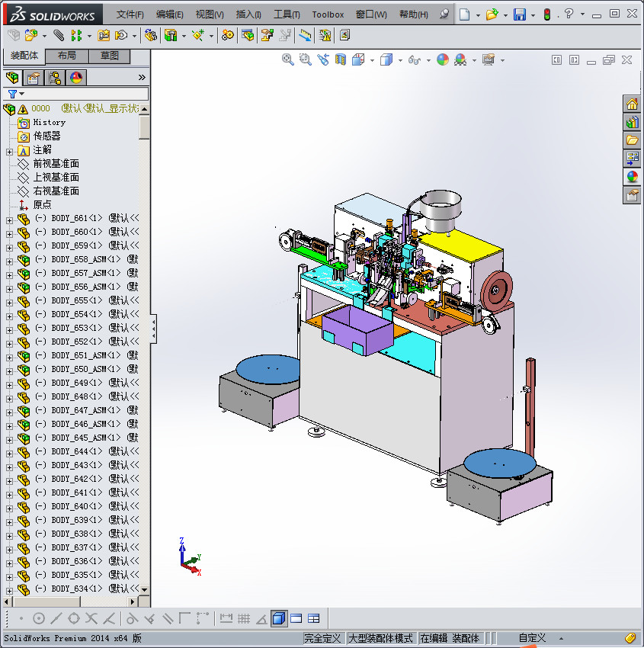644x648 pixels.
Task: Open the 工具(T) menu
Action: (287, 14)
